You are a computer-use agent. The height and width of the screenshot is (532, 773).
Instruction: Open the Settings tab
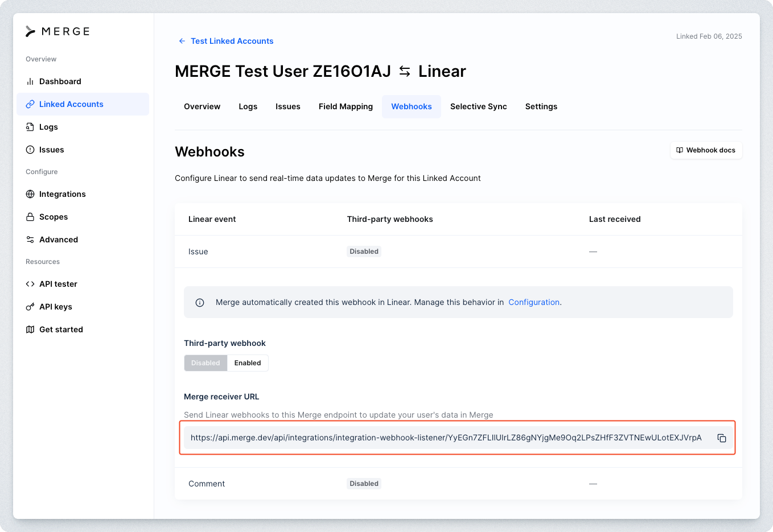coord(541,106)
